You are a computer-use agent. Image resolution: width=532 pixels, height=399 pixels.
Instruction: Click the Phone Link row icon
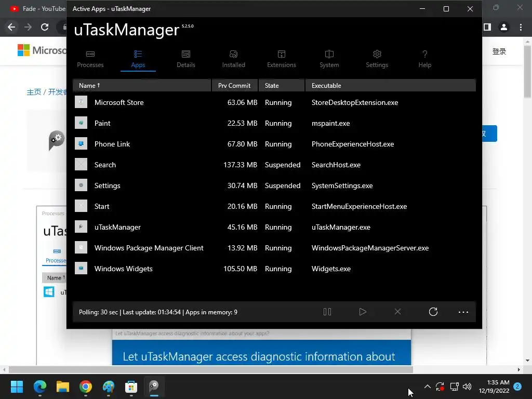[x=81, y=143]
